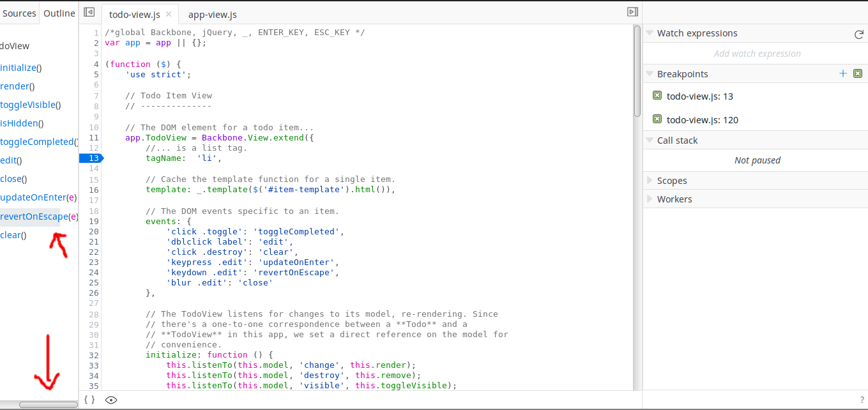Jump to isHidden() in outline

[x=22, y=123]
